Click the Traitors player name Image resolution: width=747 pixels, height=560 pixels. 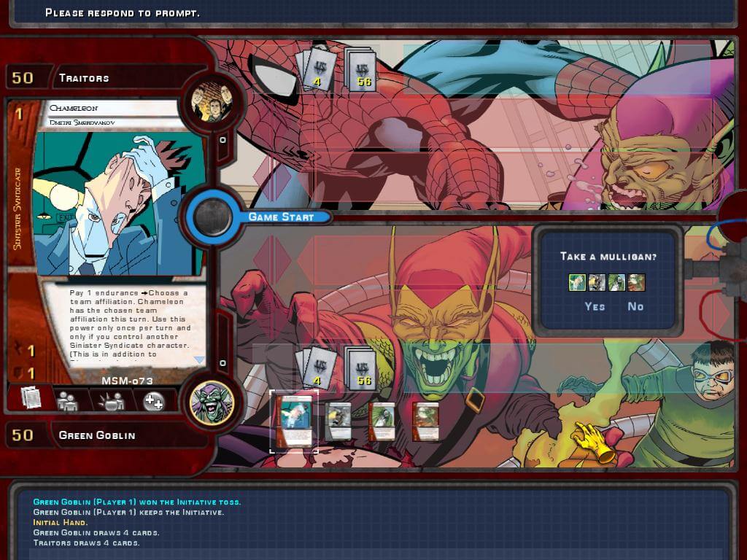tap(84, 78)
